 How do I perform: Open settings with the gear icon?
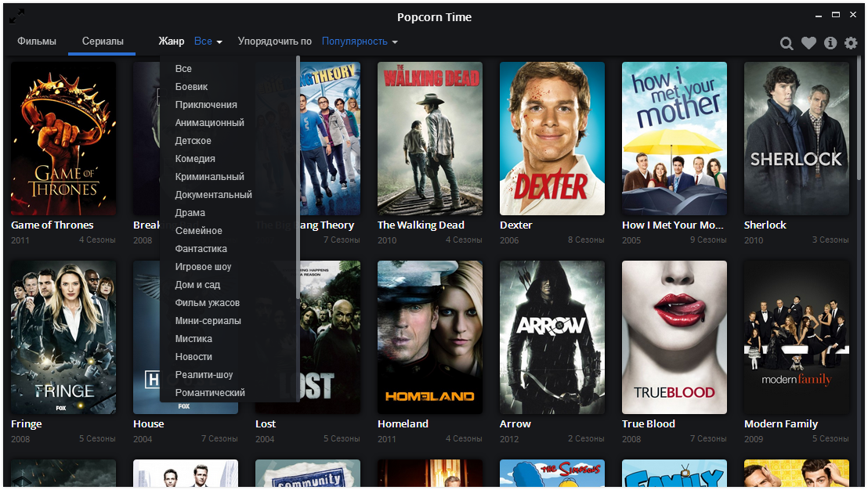(851, 42)
